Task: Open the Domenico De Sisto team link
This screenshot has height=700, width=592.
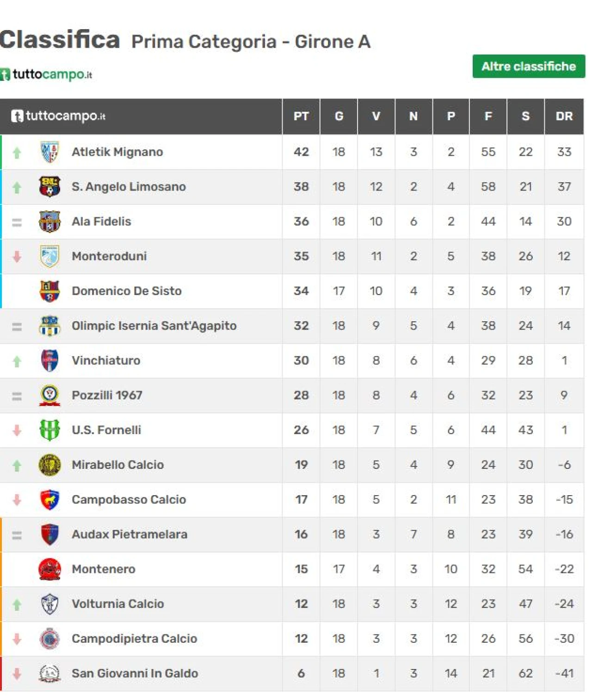Action: [x=127, y=291]
